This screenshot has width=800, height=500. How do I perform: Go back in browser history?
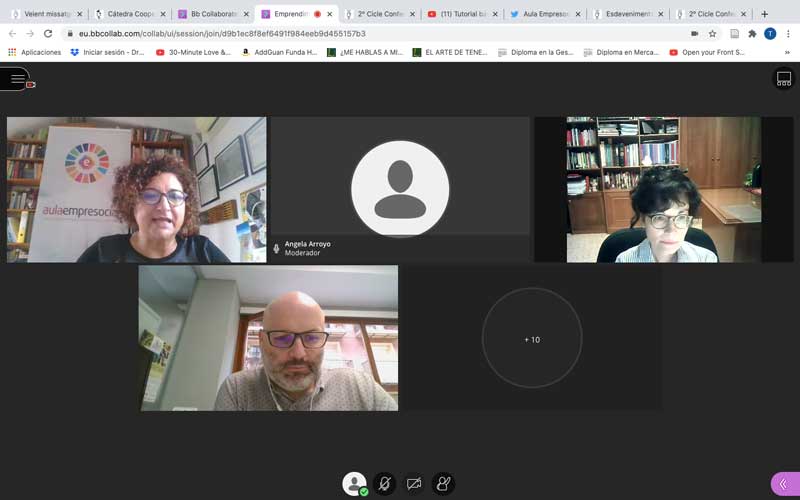[12, 34]
